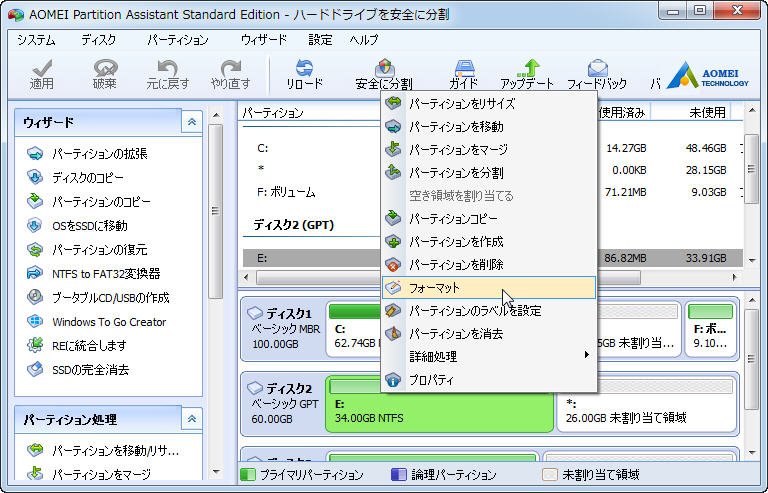Click the 元に戻す (Undo) toolbar icon
Screen dimensions: 768x493
click(168, 74)
